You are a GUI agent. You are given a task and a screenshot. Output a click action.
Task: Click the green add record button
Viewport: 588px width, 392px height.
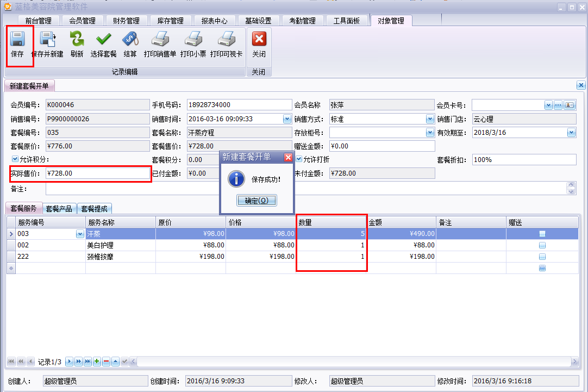pyautogui.click(x=97, y=362)
